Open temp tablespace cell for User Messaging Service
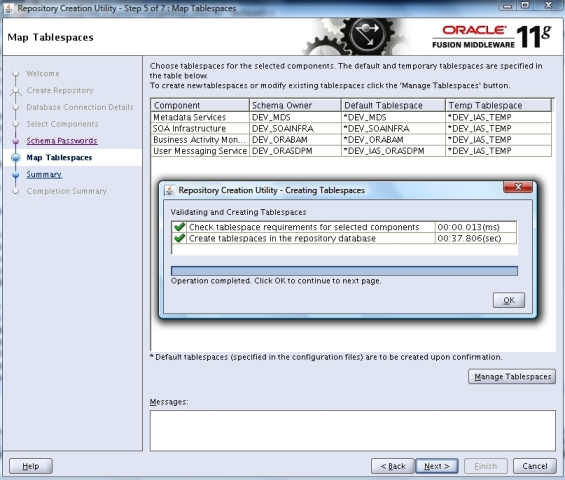Image resolution: width=565 pixels, height=480 pixels. point(498,151)
